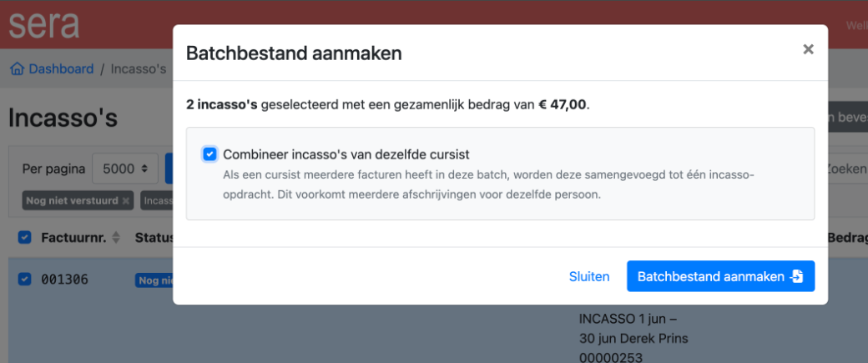Screen dimensions: 868x363
Task: Click the Factuurnr. column header
Action: 73,238
